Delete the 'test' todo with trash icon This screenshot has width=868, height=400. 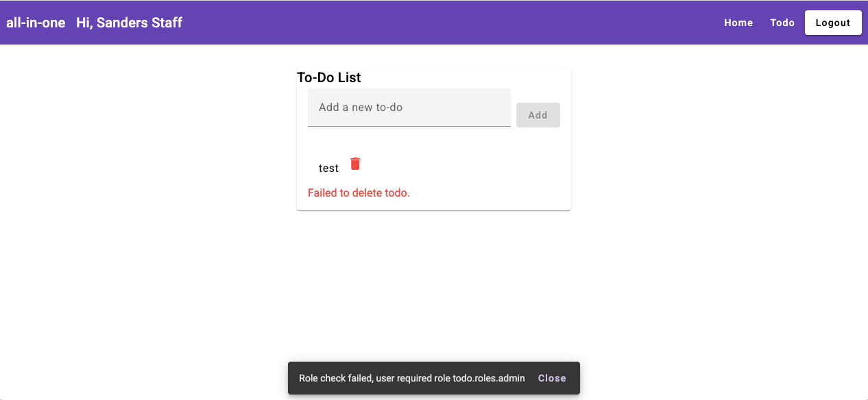coord(355,164)
